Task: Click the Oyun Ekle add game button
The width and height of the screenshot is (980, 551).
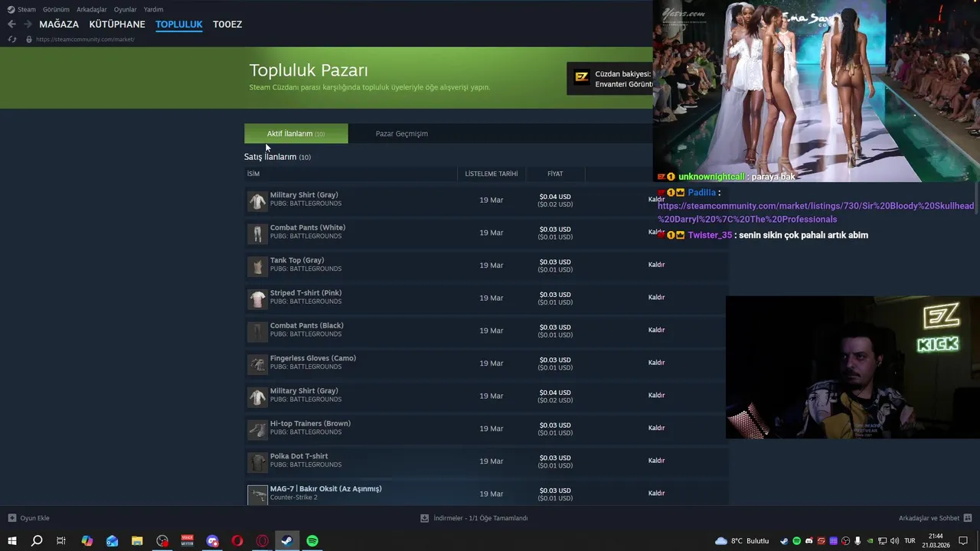Action: (29, 518)
